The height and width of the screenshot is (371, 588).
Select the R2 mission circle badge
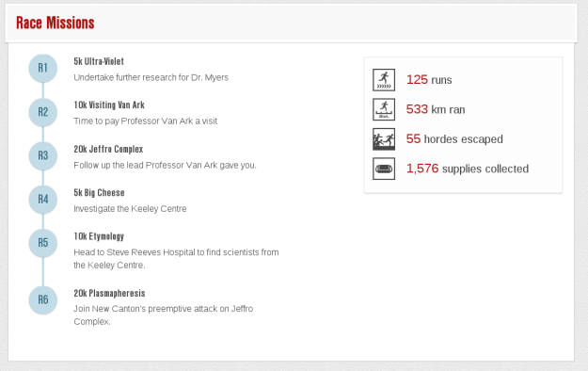coord(43,112)
